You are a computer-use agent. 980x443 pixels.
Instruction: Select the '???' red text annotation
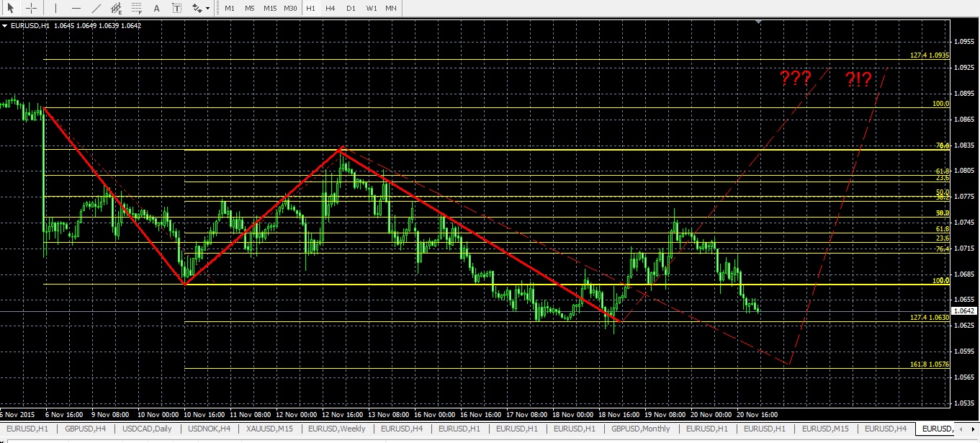pos(796,79)
